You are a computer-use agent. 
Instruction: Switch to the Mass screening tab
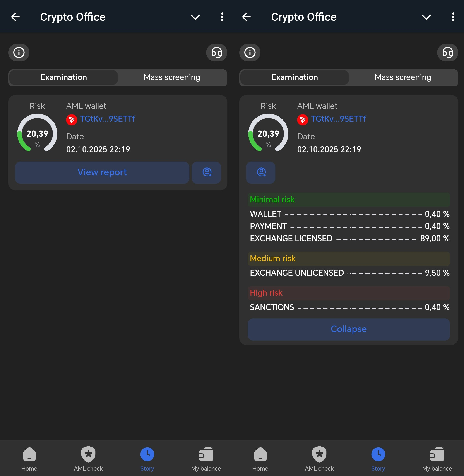(x=172, y=77)
